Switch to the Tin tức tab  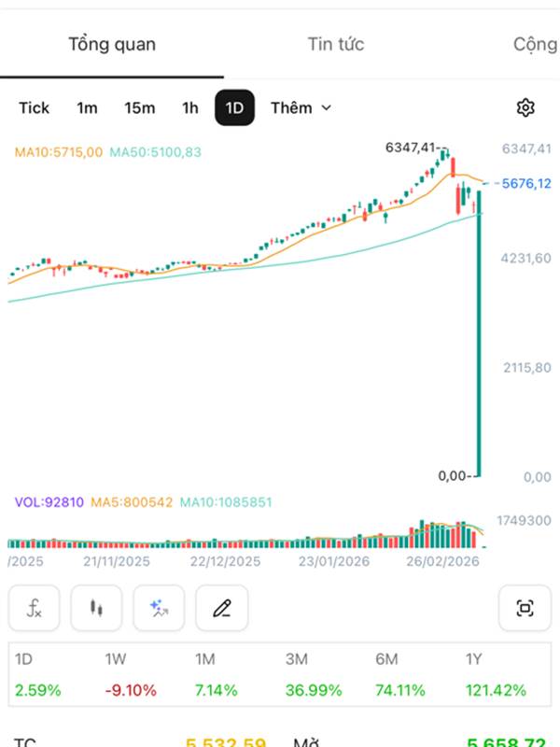point(336,44)
